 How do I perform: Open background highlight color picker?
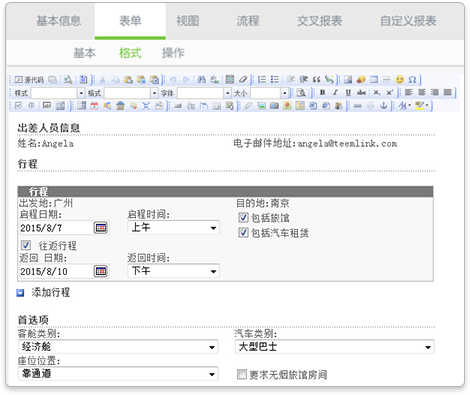point(422,106)
